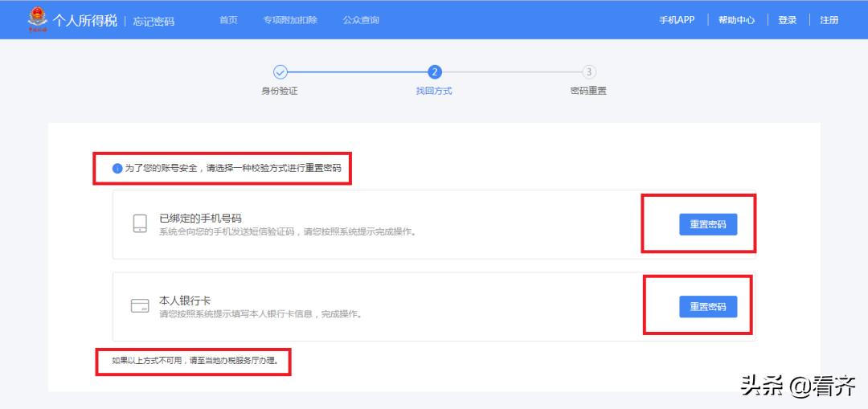Viewport: 868px width, 409px height.
Task: Open the 帮助中心 link
Action: 736,20
